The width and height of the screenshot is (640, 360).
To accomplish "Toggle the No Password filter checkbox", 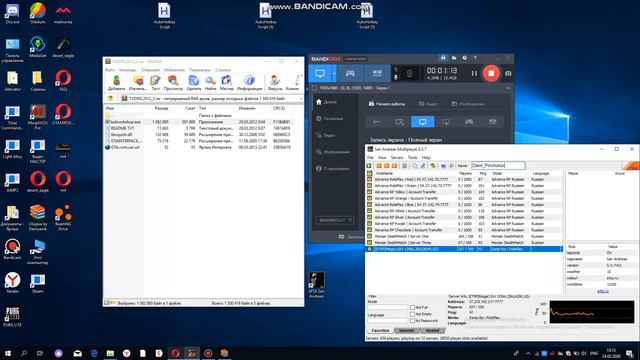I will pos(412,320).
